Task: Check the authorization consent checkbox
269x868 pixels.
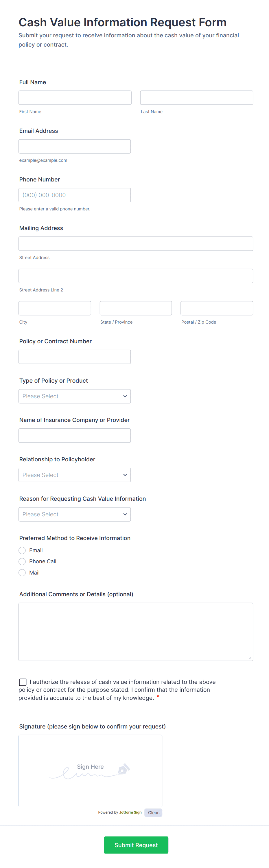Action: [23, 682]
